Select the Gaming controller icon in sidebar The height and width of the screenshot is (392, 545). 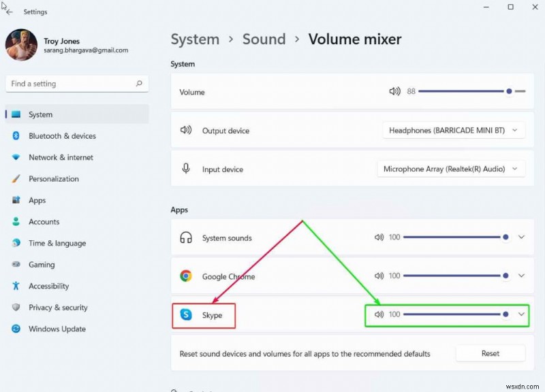pyautogui.click(x=16, y=265)
